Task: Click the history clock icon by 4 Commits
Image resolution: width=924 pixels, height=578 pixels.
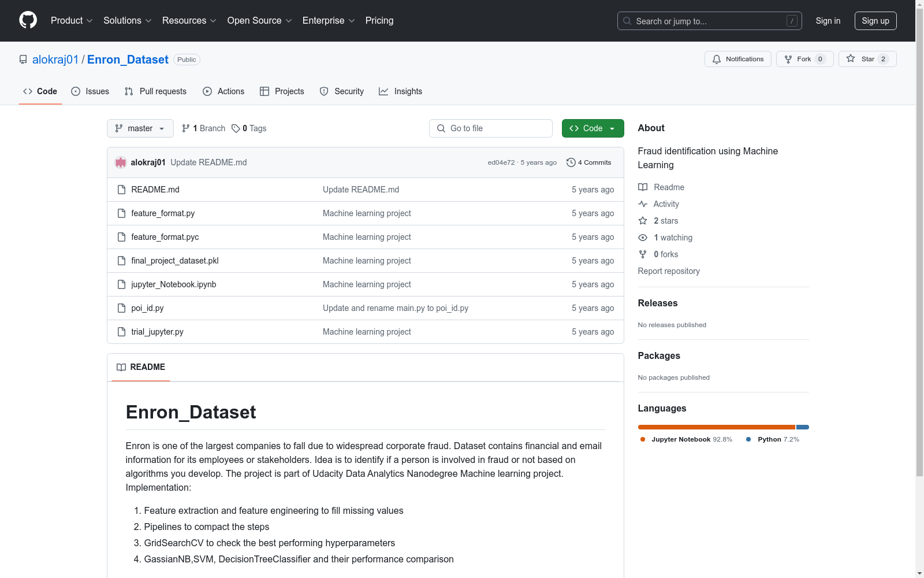Action: [571, 162]
